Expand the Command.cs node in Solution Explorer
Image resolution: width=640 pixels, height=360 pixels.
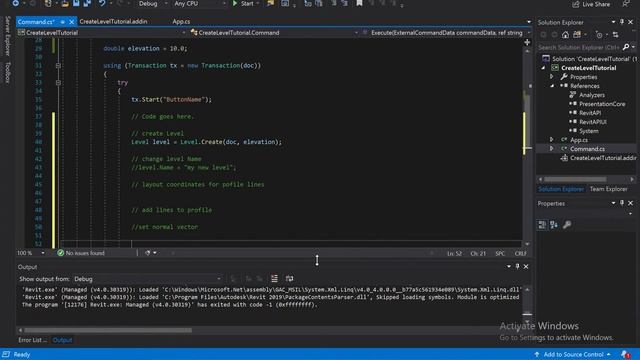551,149
